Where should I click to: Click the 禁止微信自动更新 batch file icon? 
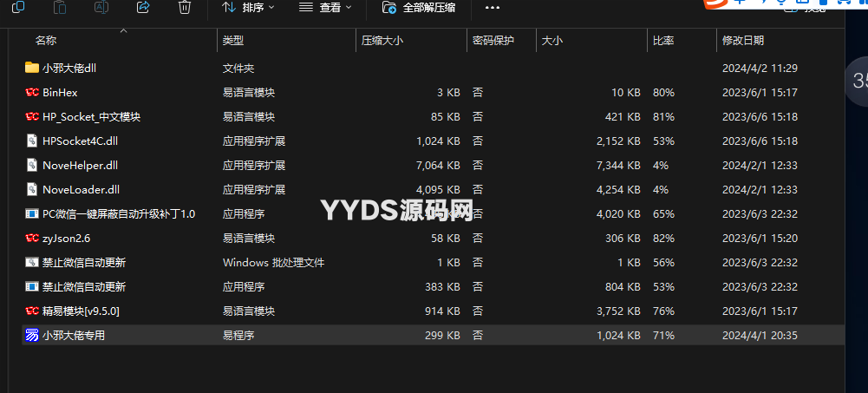32,262
